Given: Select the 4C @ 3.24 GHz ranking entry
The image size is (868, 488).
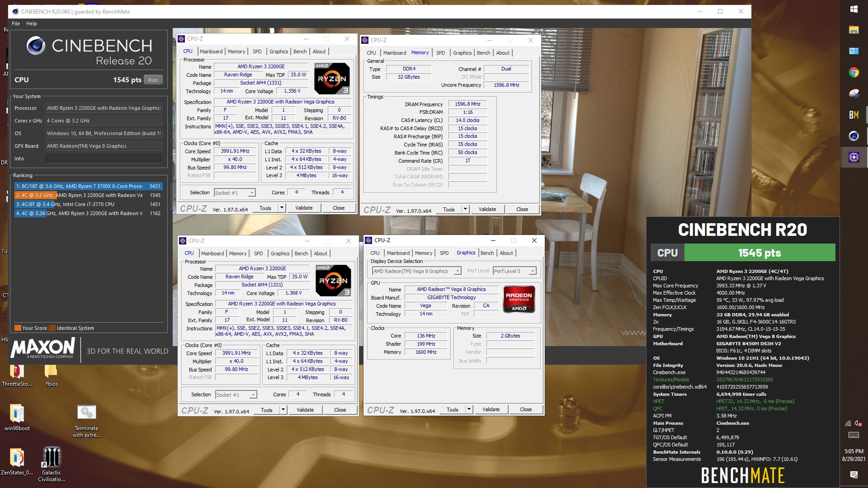Looking at the screenshot, I should click(x=88, y=213).
